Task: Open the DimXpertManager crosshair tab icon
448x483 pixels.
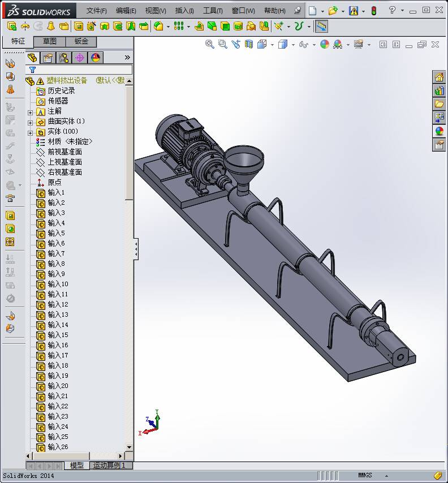Action: [x=80, y=58]
